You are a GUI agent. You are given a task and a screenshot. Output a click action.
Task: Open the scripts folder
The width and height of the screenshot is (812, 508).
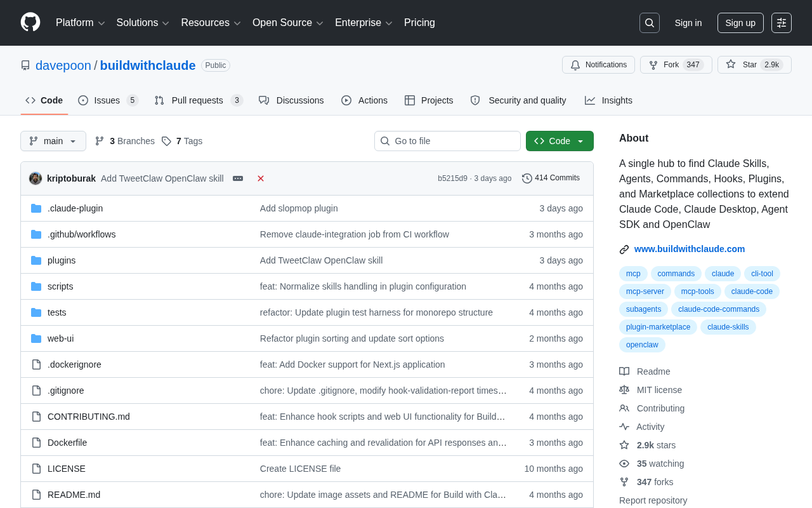60,286
